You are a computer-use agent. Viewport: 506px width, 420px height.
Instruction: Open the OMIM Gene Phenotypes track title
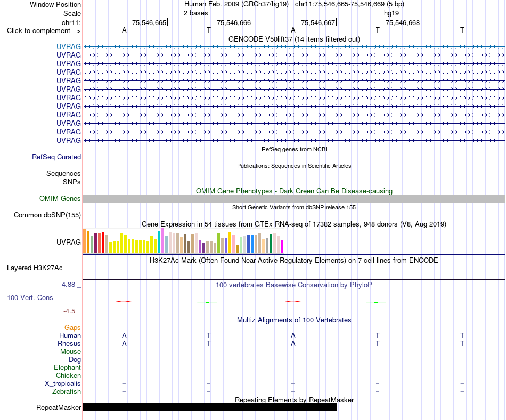click(294, 191)
